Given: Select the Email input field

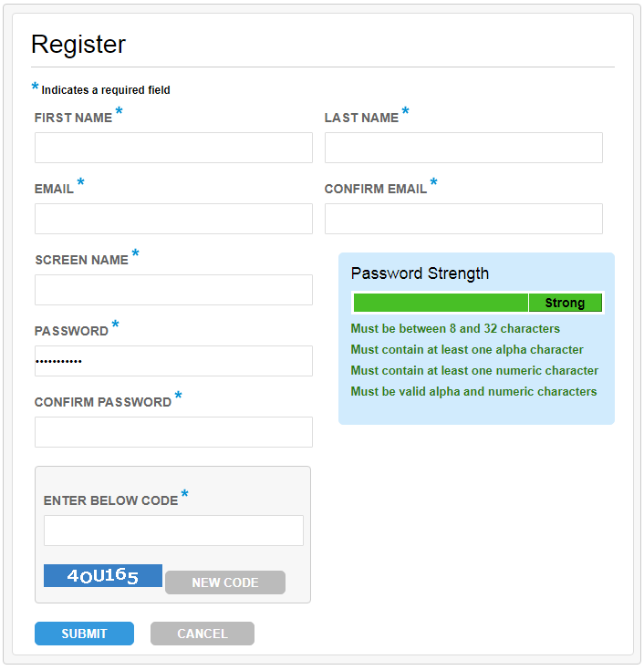Looking at the screenshot, I should point(173,219).
